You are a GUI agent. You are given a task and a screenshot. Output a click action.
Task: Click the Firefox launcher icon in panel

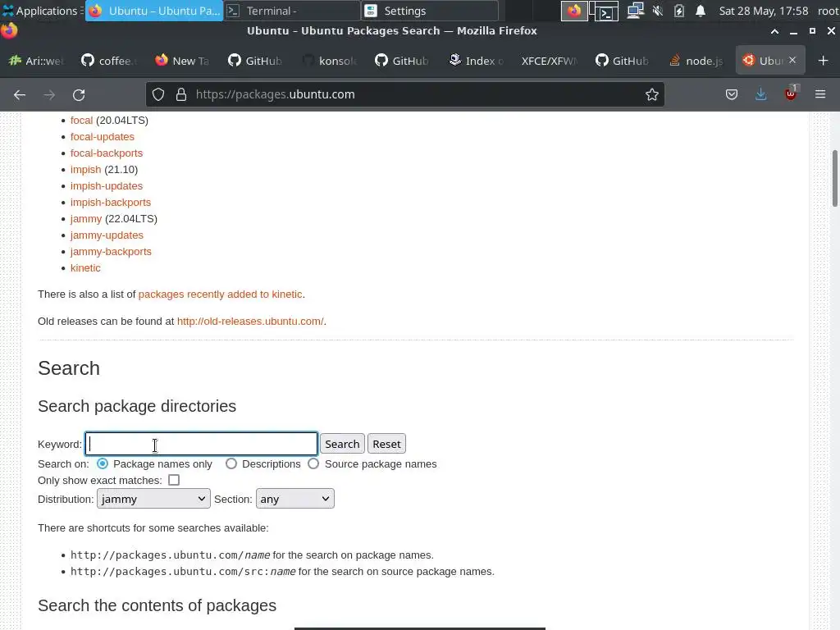tap(573, 11)
